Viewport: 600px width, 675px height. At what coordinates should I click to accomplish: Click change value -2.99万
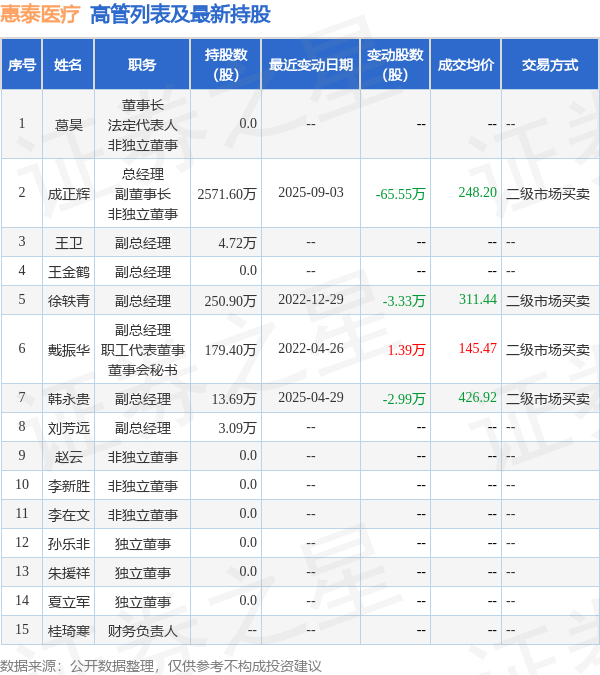point(404,399)
